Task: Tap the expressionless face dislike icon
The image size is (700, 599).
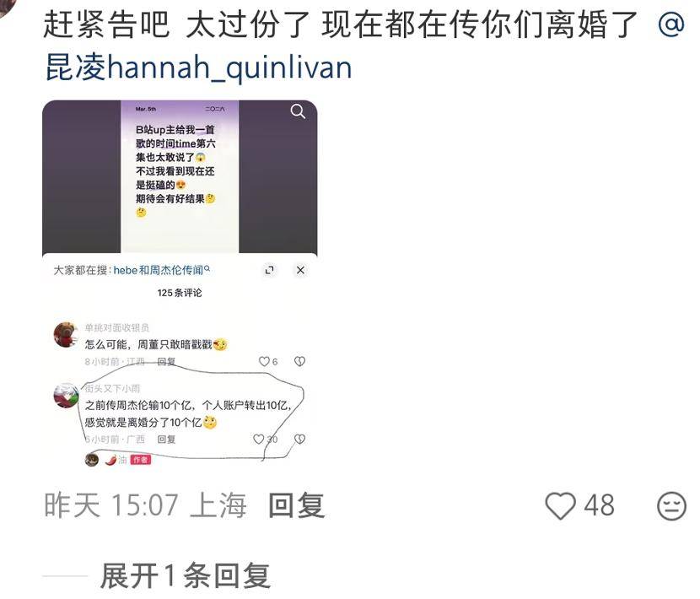Action: pos(671,505)
